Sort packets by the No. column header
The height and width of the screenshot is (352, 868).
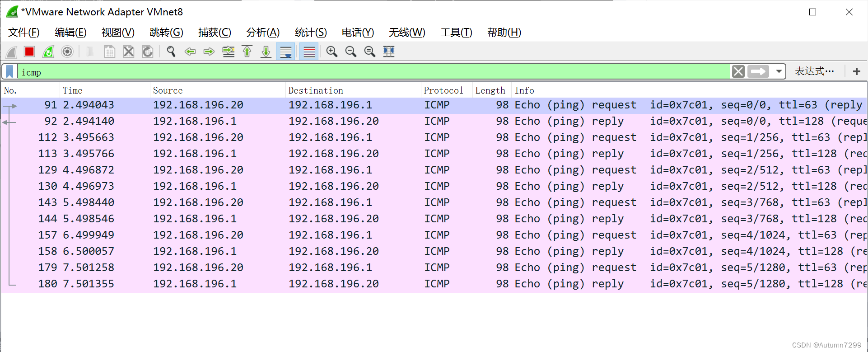tap(30, 90)
